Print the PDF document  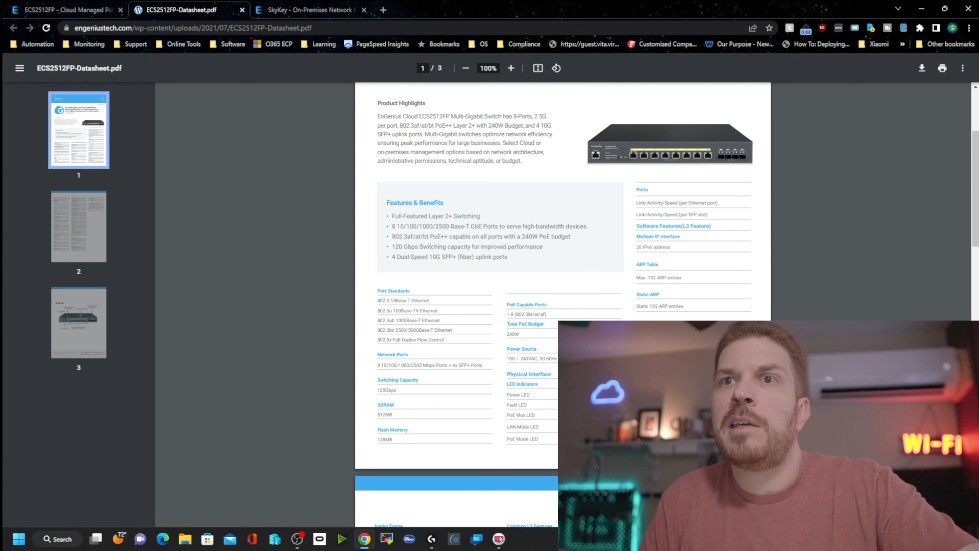942,68
